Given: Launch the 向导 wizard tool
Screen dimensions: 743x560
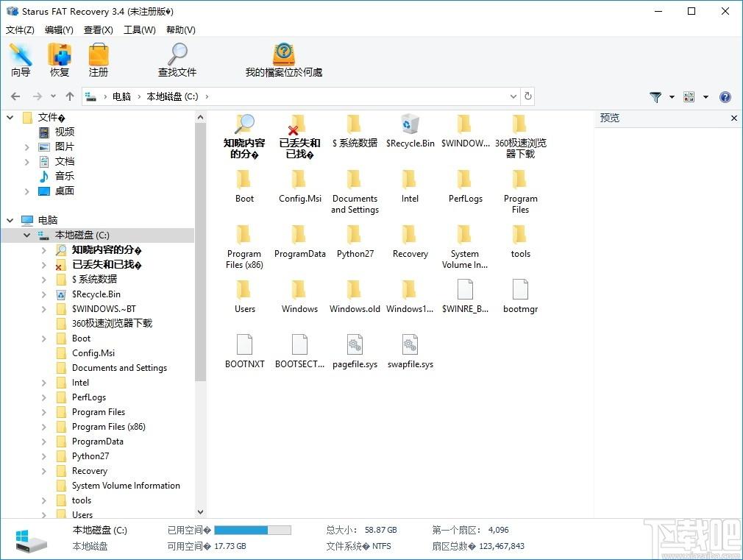Looking at the screenshot, I should [21, 60].
